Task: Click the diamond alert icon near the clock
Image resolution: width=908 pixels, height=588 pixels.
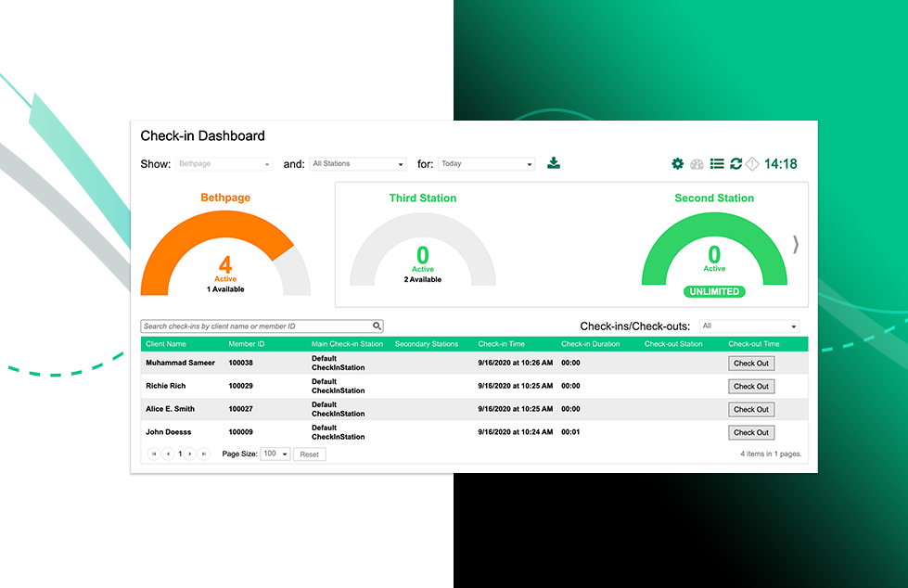Action: [x=753, y=163]
